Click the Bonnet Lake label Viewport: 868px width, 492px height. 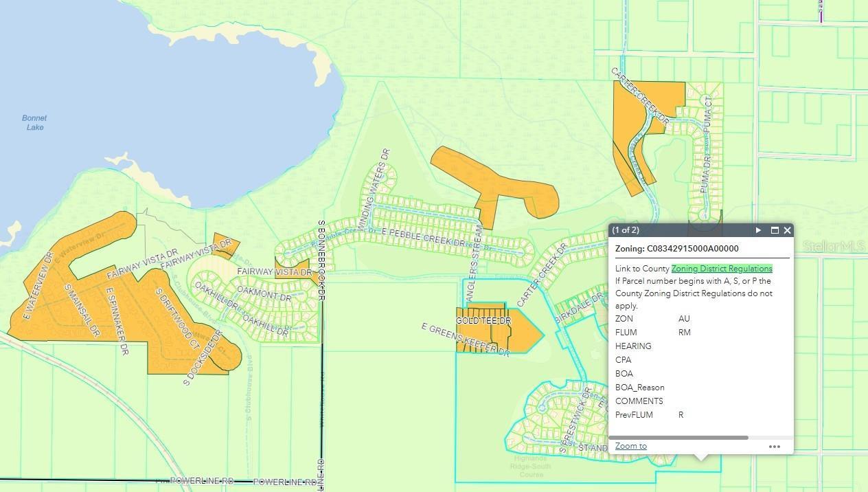tap(34, 123)
